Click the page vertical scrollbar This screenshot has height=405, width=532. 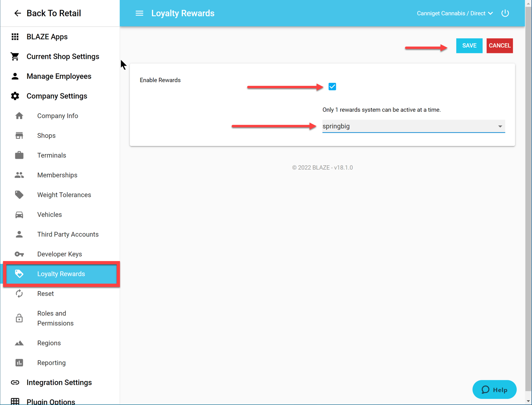pyautogui.click(x=528, y=193)
